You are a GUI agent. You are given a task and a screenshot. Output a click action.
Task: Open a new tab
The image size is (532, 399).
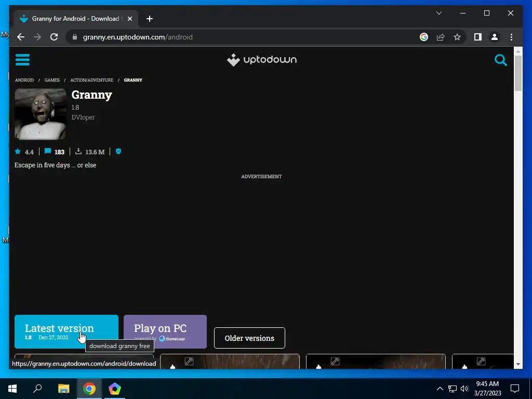click(x=150, y=19)
